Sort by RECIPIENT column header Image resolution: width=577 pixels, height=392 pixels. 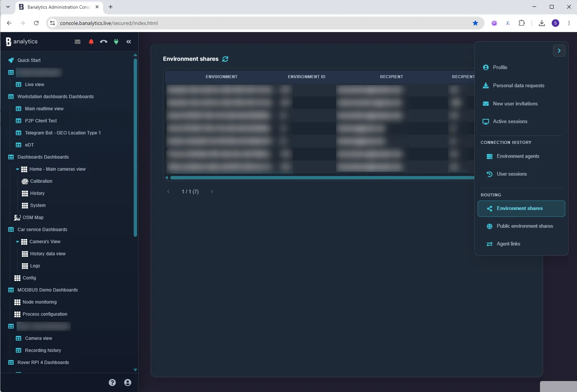(392, 77)
